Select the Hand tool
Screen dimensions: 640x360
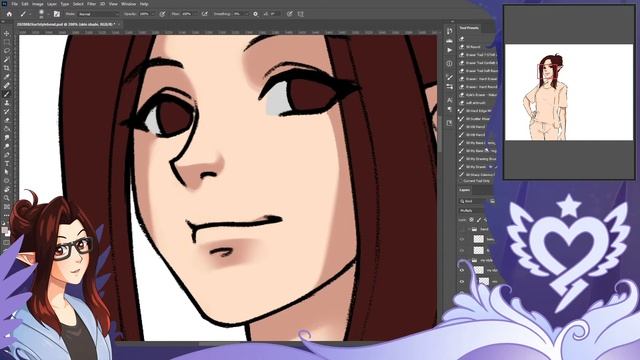tap(7, 189)
